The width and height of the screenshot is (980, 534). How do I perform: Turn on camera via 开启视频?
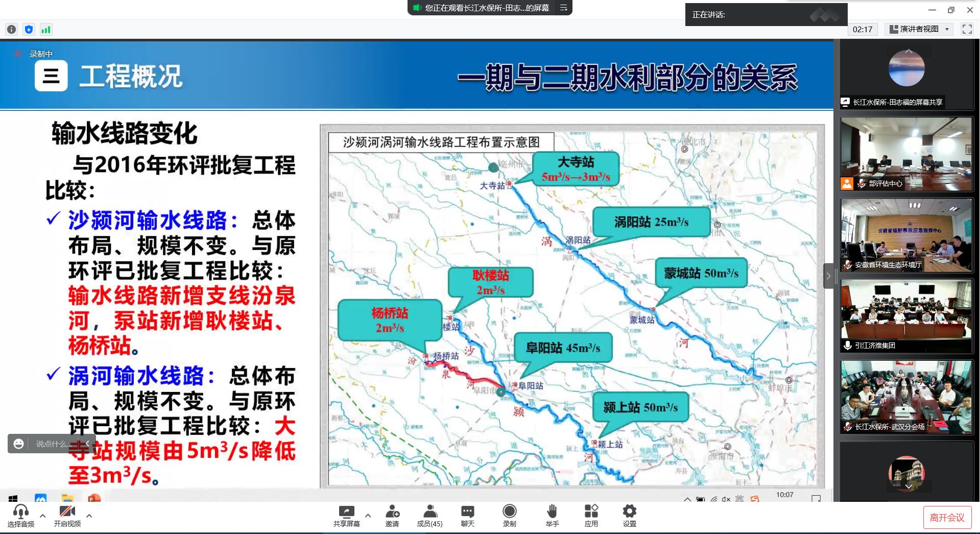click(67, 516)
